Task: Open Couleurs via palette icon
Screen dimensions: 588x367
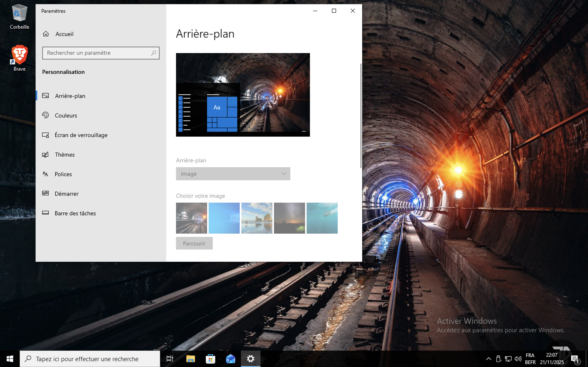Action: point(46,115)
